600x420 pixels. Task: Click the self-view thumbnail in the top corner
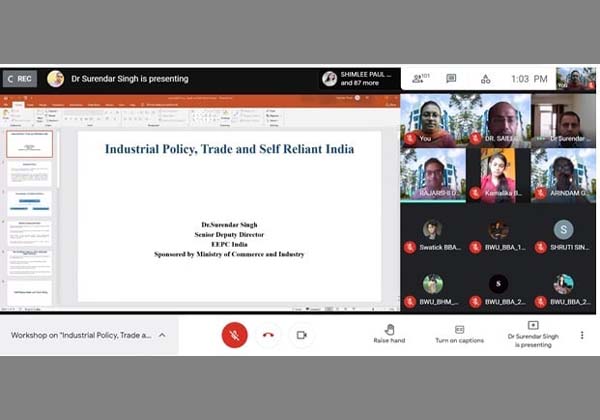[x=576, y=79]
